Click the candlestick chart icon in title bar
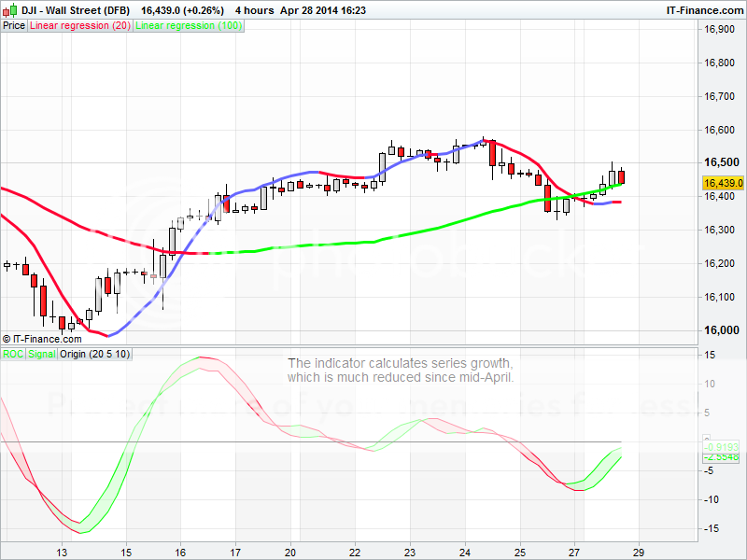Screen dimensions: 747x560 (8, 9)
